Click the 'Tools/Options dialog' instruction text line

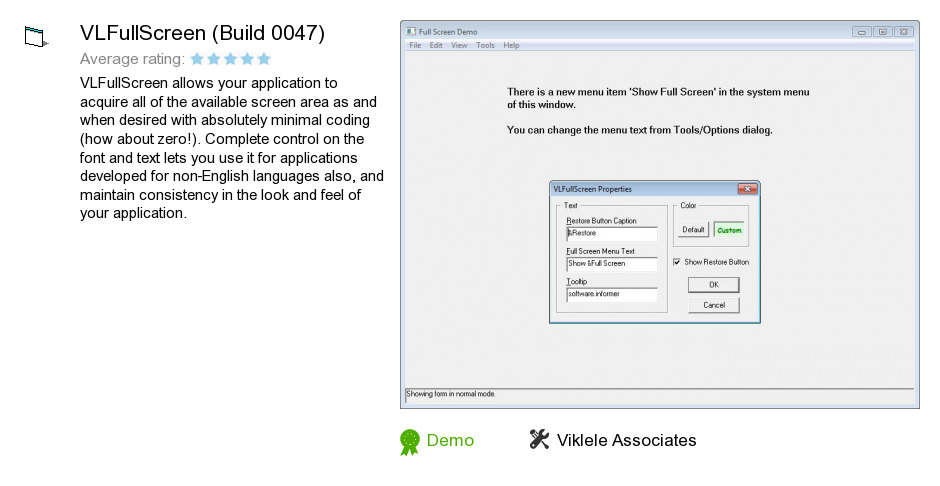[640, 129]
